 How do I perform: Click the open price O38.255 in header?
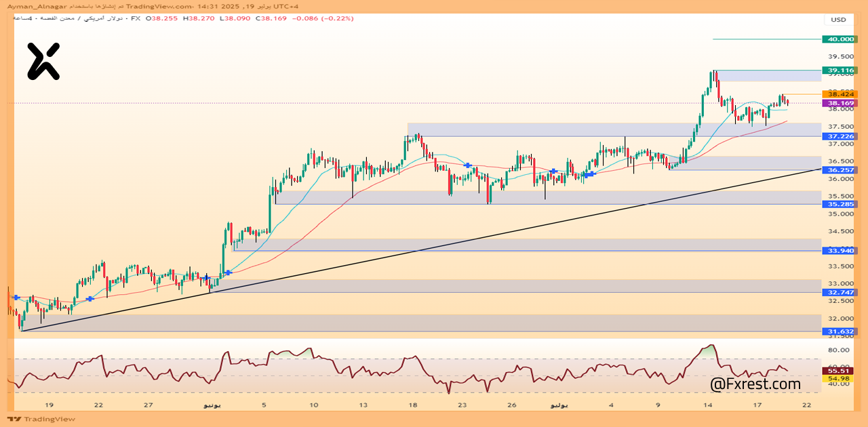161,18
